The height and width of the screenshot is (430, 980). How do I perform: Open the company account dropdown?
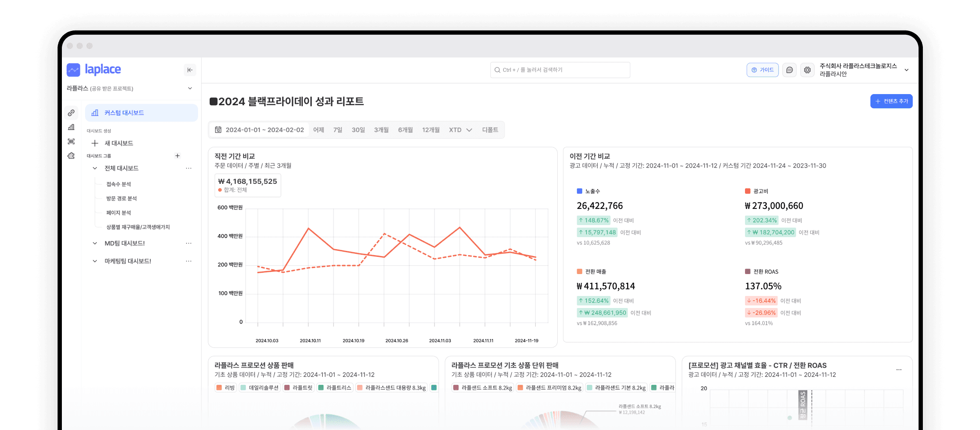(x=907, y=70)
